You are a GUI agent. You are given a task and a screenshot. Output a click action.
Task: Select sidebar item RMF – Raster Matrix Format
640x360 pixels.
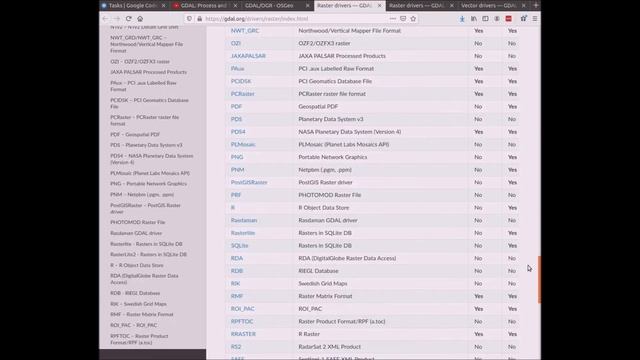click(142, 315)
